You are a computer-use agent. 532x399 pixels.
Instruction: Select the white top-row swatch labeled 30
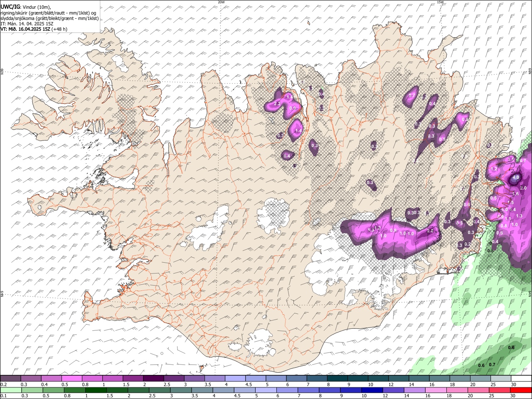[x=521, y=379]
